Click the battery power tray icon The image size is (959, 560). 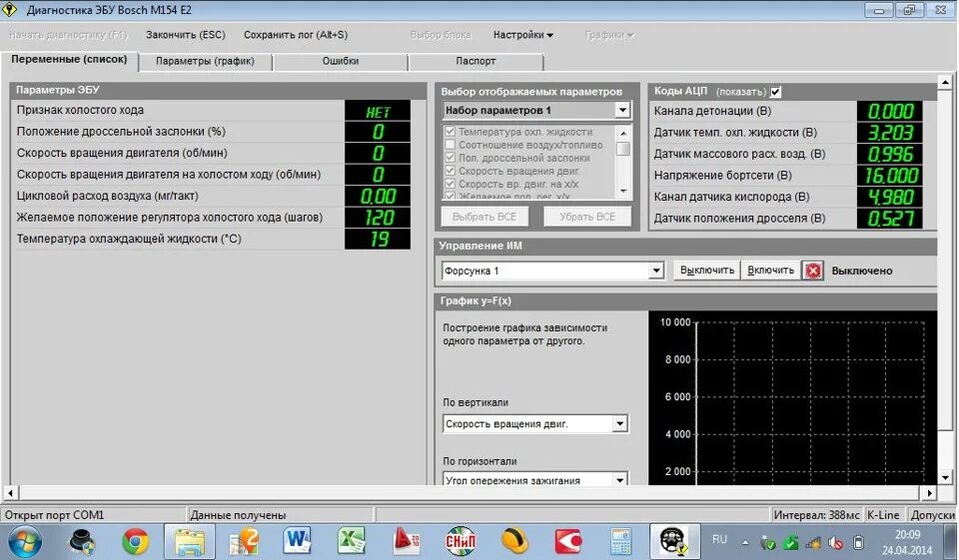[x=859, y=542]
